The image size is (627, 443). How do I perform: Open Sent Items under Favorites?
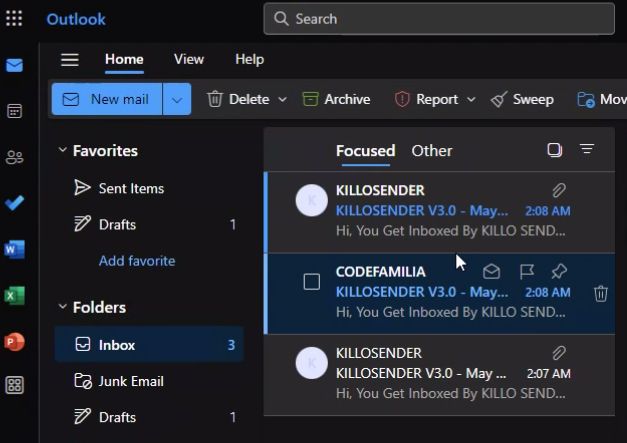pos(149,188)
